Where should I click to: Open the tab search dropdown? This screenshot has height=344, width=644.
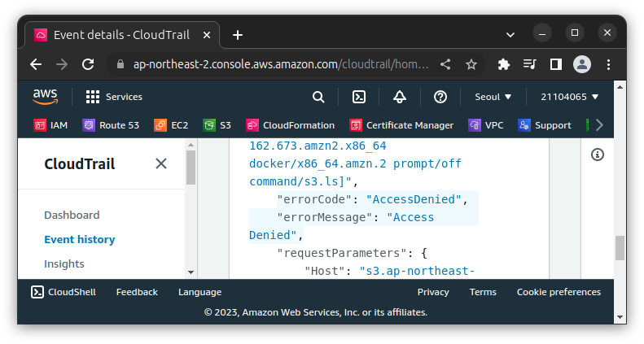(x=510, y=35)
